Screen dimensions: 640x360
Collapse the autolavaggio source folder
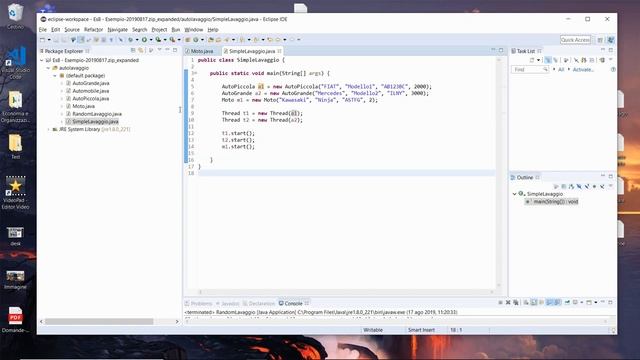point(48,68)
